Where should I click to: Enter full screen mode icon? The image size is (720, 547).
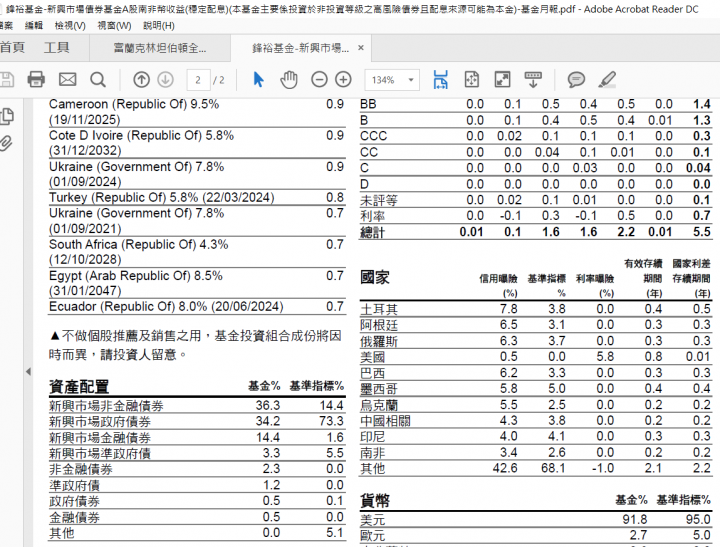[x=502, y=80]
